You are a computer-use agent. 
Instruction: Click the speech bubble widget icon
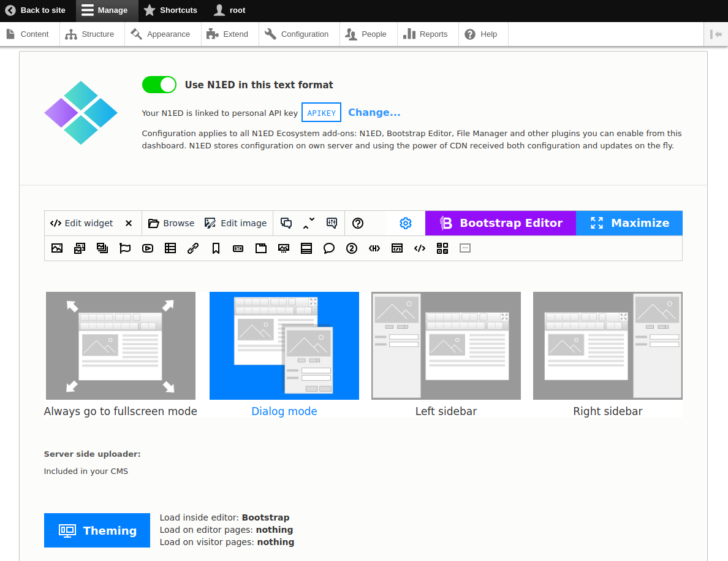329,248
